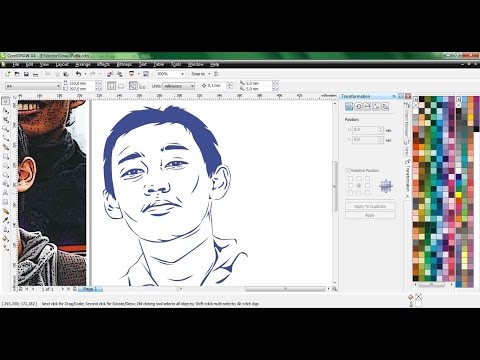This screenshot has width=480, height=360.
Task: Open the Rotate tab in Transformation docker
Action: pyautogui.click(x=358, y=107)
